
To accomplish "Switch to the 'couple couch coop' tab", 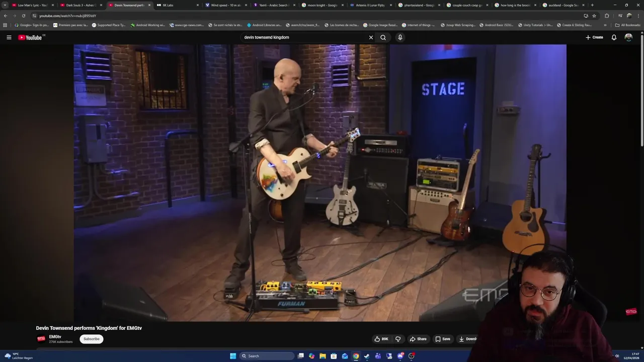I will point(467,5).
